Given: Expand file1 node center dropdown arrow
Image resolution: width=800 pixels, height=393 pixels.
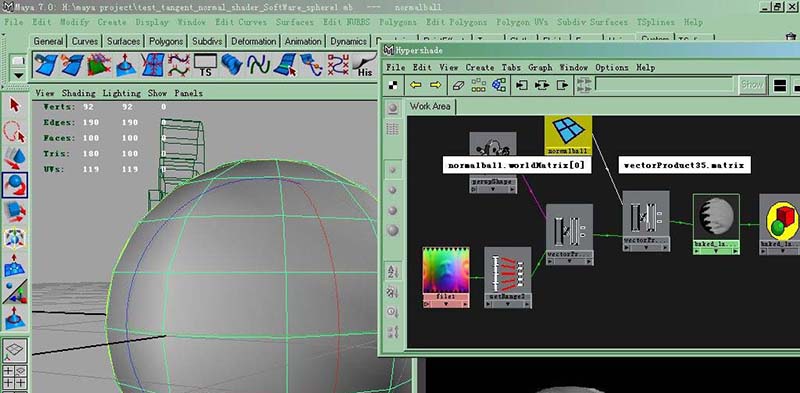Looking at the screenshot, I should pyautogui.click(x=446, y=304).
